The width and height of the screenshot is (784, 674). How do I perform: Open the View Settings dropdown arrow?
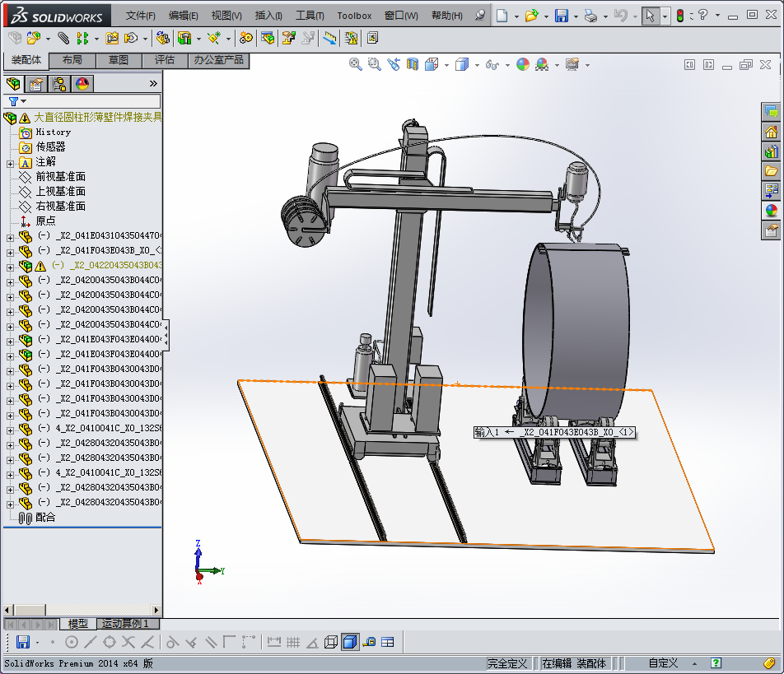pyautogui.click(x=587, y=65)
